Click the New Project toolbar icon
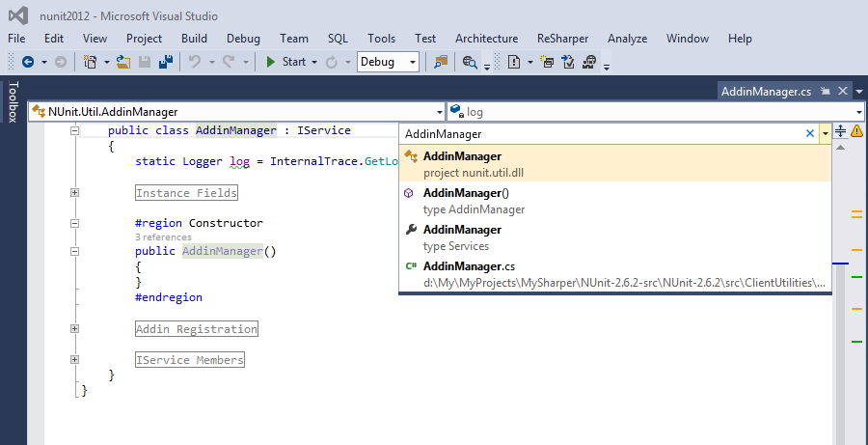The width and height of the screenshot is (868, 445). coord(91,62)
